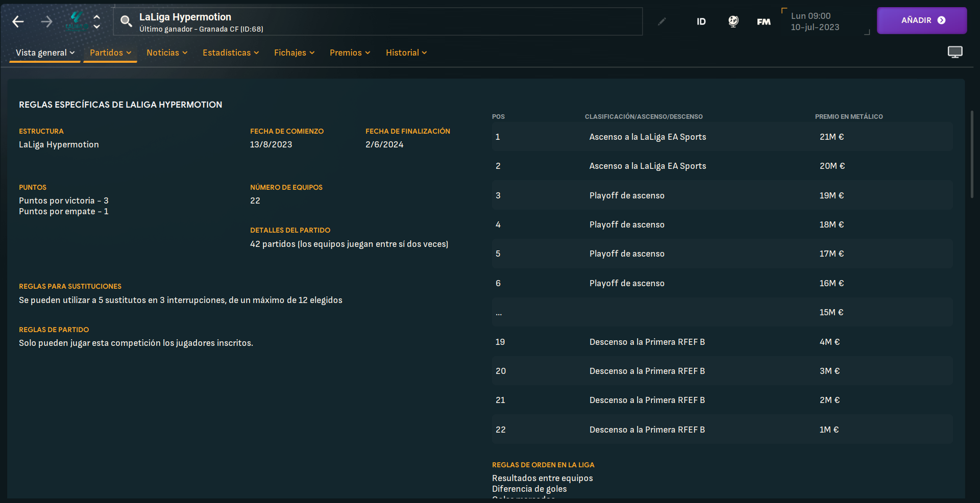This screenshot has height=503, width=980.
Task: Expand the Fichajes dropdown
Action: pyautogui.click(x=294, y=53)
